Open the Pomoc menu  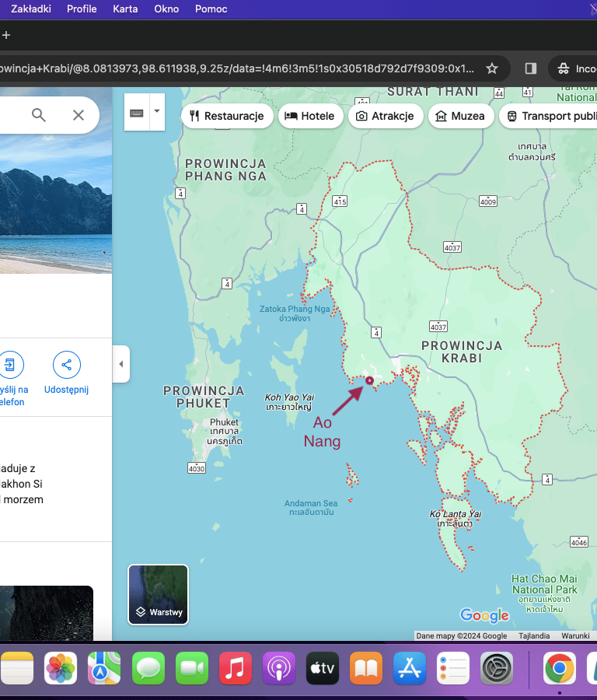(x=211, y=9)
